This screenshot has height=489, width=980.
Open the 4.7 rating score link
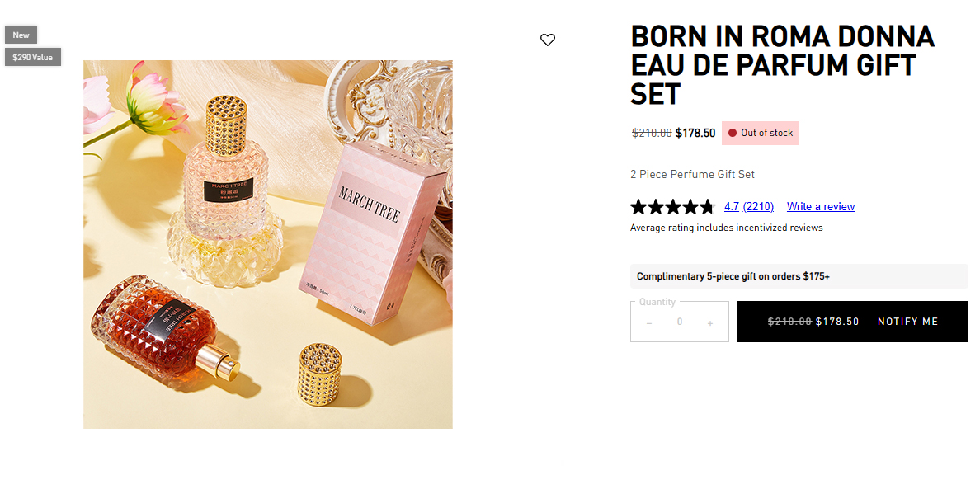[x=731, y=207]
